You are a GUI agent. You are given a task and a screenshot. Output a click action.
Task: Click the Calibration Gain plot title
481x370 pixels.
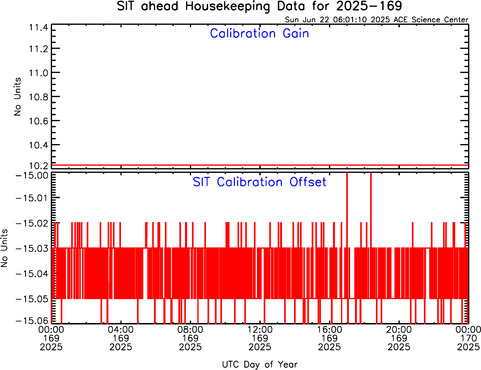[259, 34]
